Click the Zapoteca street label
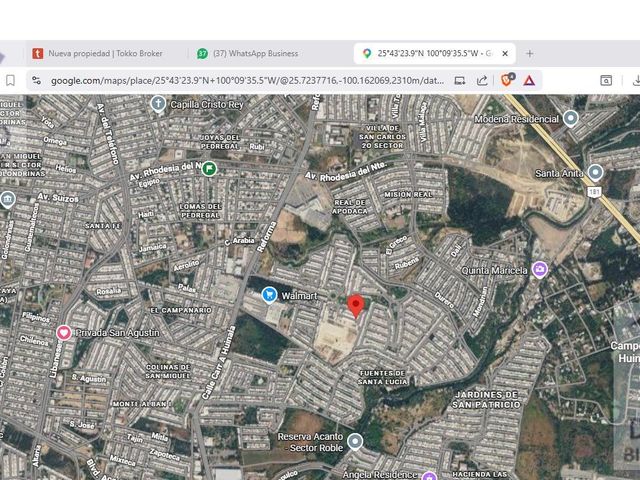Viewport: 640px width, 480px height. pyautogui.click(x=164, y=454)
